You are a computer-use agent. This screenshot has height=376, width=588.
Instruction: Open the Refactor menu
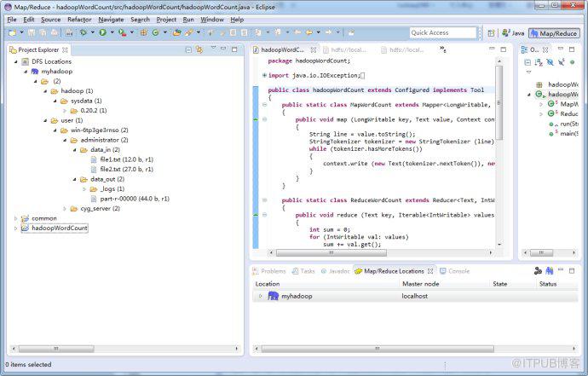(x=79, y=20)
